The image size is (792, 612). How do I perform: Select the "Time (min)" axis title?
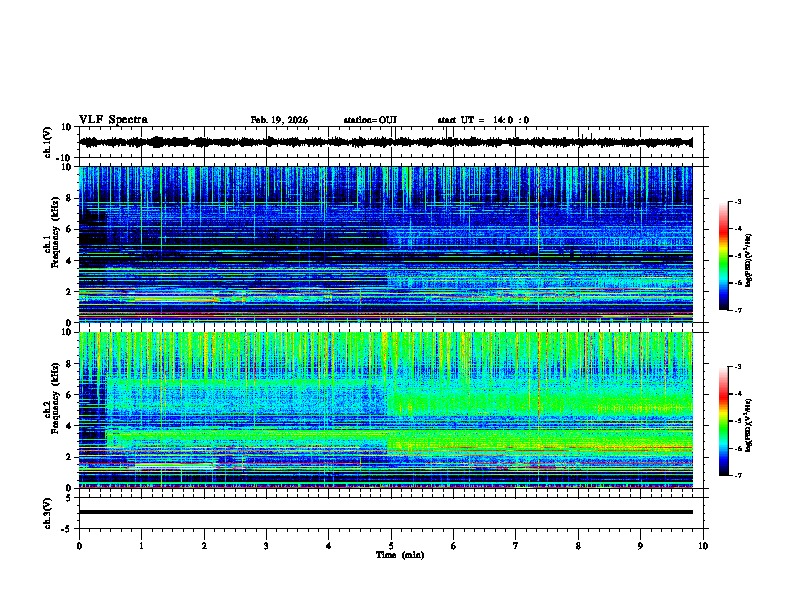pos(400,555)
